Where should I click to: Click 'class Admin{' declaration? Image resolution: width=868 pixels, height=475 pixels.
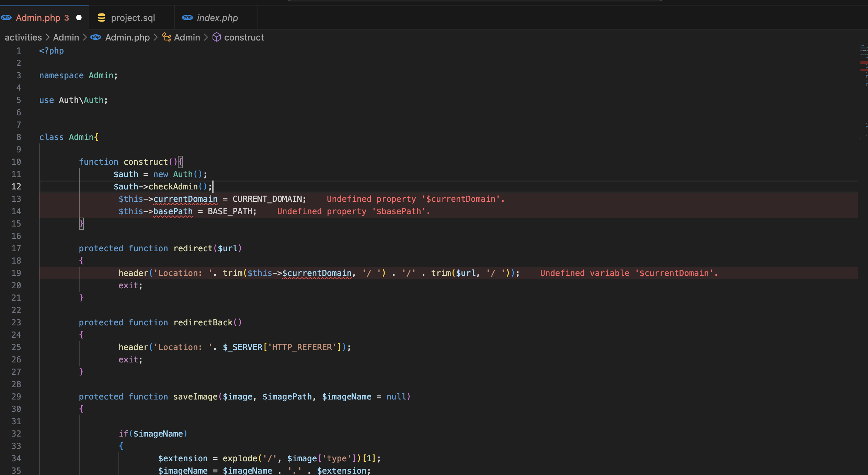click(69, 137)
